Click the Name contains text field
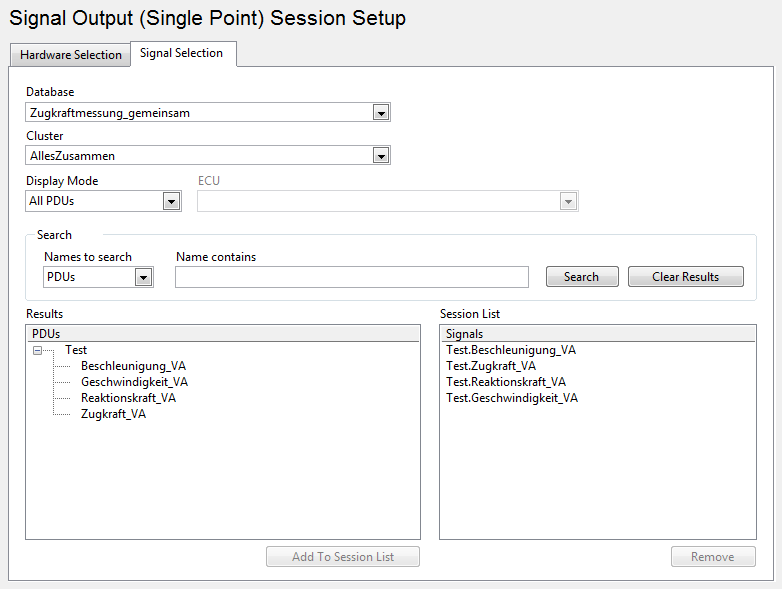Image resolution: width=782 pixels, height=589 pixels. [351, 277]
